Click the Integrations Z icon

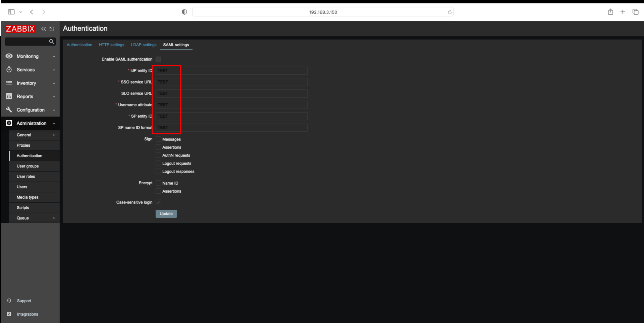9,314
